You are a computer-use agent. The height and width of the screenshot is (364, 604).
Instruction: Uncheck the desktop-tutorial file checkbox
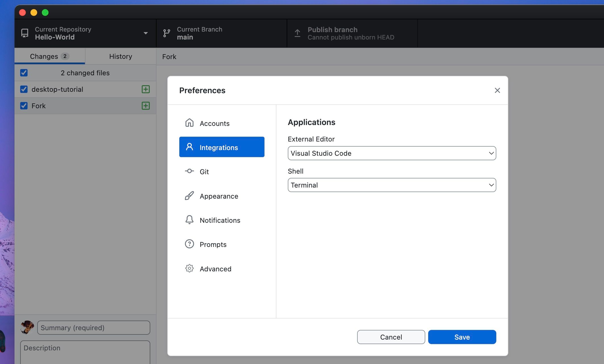coord(24,89)
